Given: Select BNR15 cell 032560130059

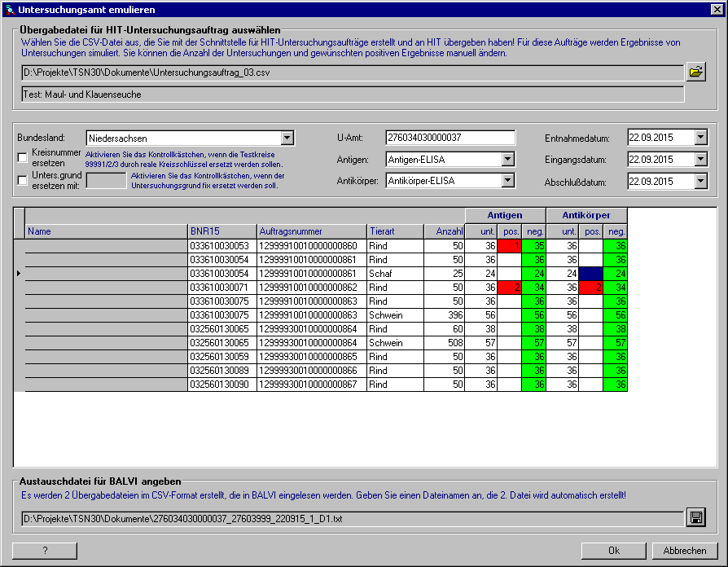Looking at the screenshot, I should (x=222, y=357).
